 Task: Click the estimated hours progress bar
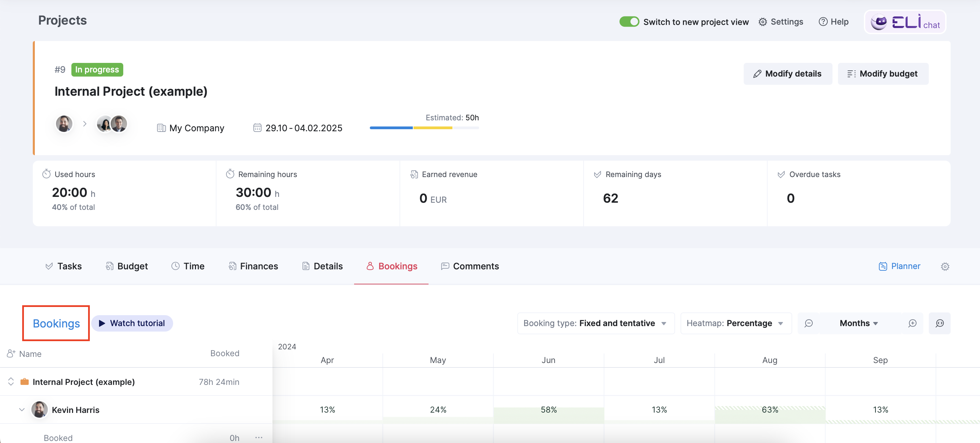pos(424,128)
